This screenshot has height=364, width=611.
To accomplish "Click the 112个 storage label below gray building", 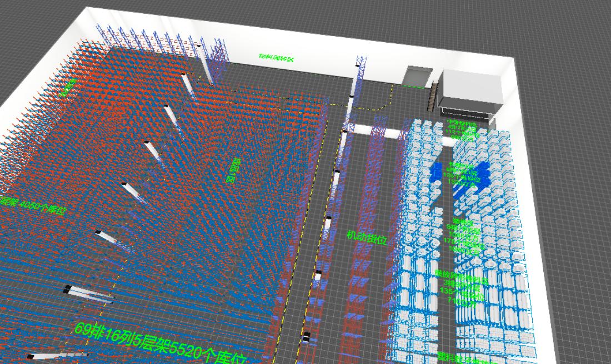I will click(462, 133).
